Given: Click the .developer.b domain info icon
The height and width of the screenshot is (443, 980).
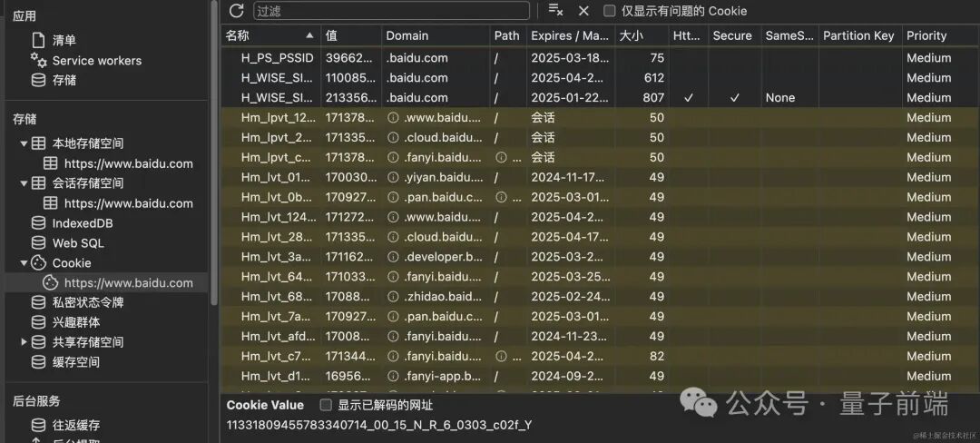Looking at the screenshot, I should coord(393,257).
